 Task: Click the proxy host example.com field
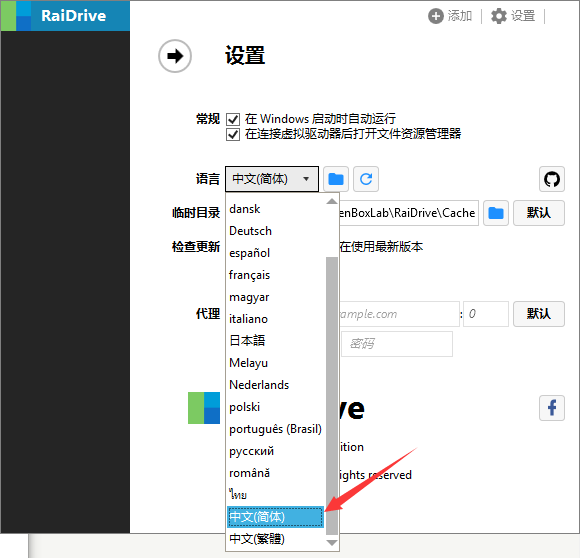[399, 314]
